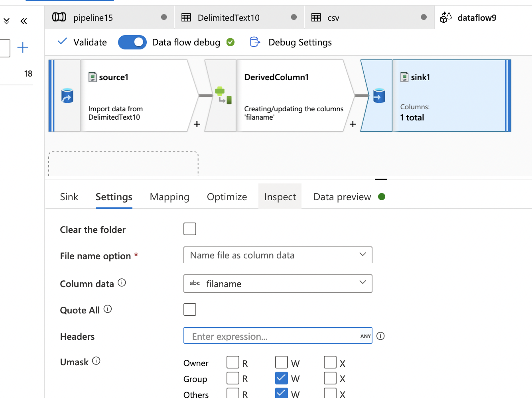This screenshot has width=532, height=398.
Task: Switch to the Optimize tab
Action: (227, 197)
